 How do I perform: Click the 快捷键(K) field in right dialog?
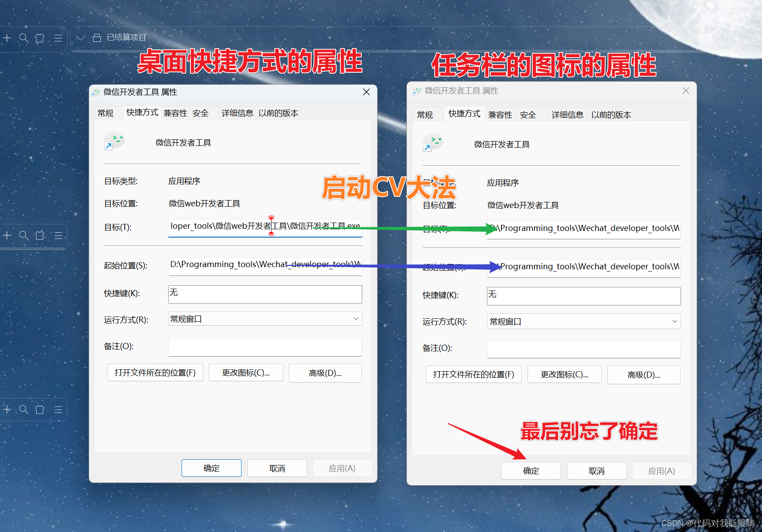pos(584,296)
